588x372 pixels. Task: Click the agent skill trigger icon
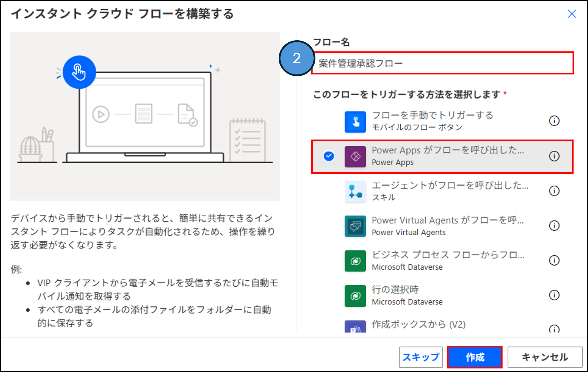[x=355, y=191]
